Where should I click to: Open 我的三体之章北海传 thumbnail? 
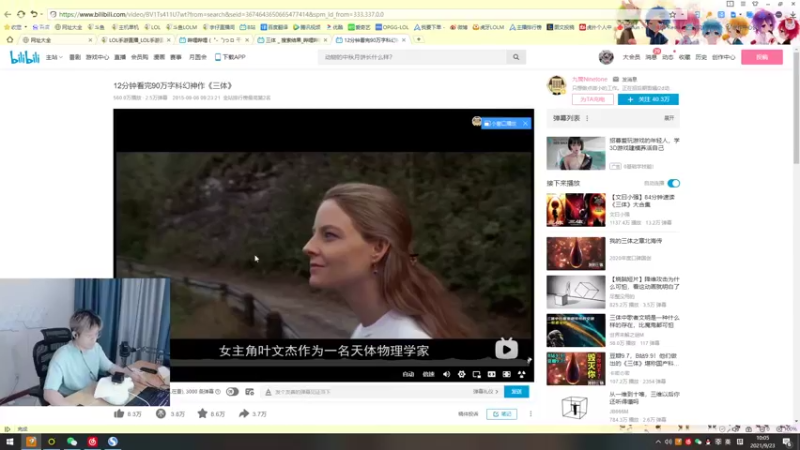[576, 253]
